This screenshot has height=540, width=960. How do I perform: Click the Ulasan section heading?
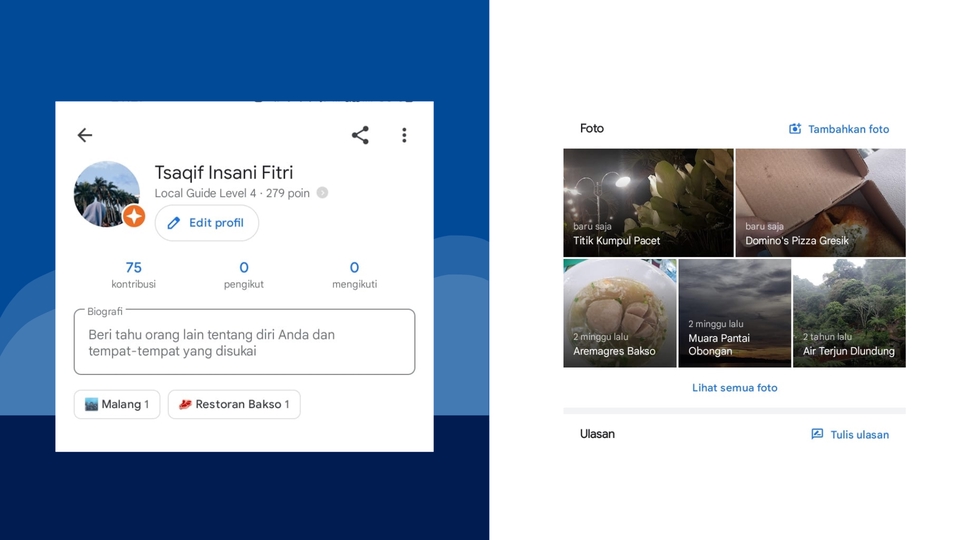(x=597, y=434)
